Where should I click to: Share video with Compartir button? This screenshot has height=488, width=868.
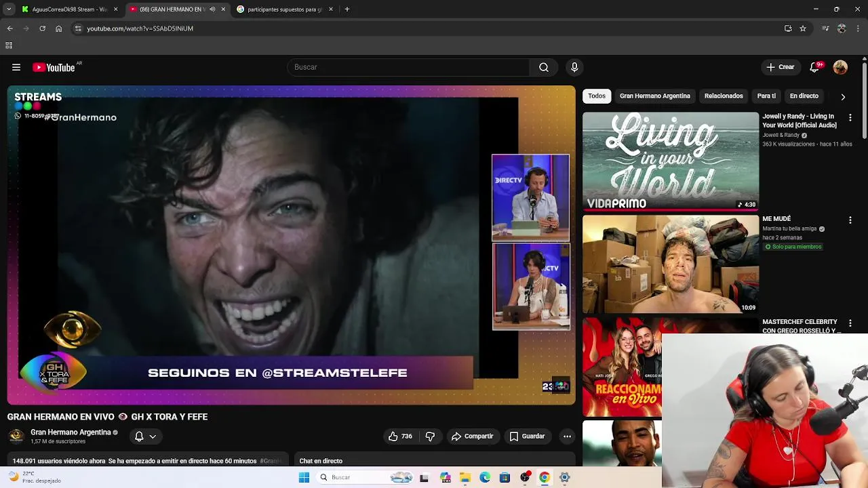coord(472,436)
